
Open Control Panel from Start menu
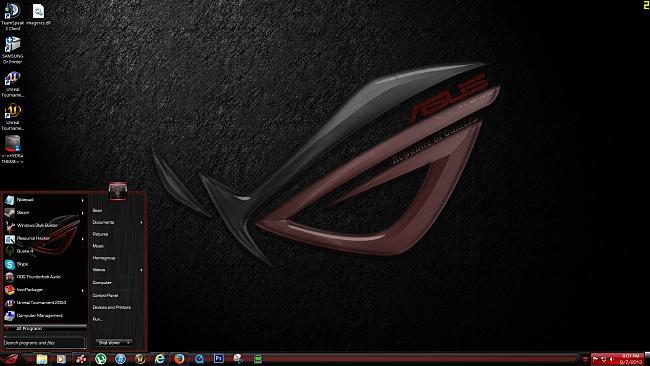pyautogui.click(x=105, y=296)
